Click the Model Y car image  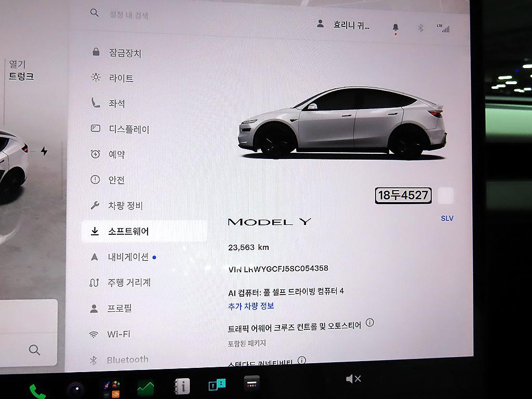pos(343,123)
